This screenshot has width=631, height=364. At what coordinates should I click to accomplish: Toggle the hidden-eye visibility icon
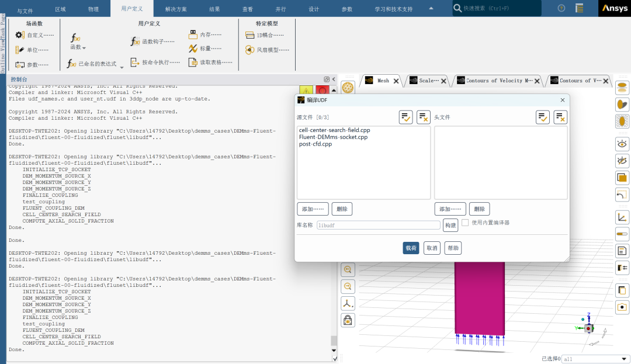(622, 161)
